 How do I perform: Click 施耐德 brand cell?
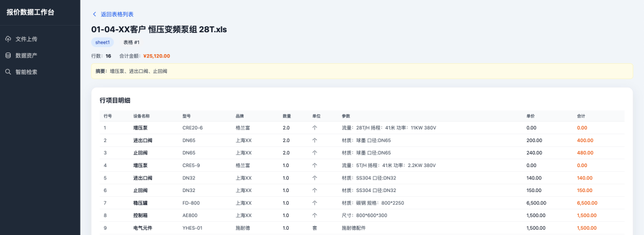click(x=242, y=228)
